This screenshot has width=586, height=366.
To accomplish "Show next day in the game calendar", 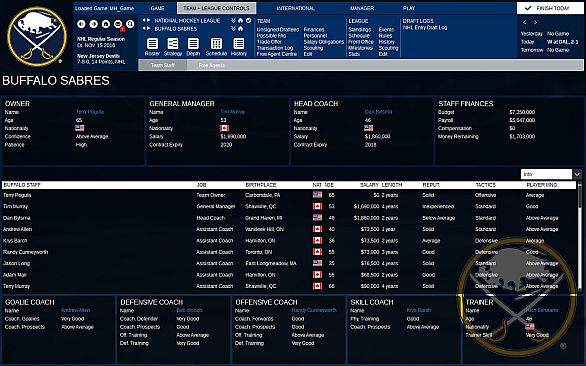I will (x=535, y=22).
